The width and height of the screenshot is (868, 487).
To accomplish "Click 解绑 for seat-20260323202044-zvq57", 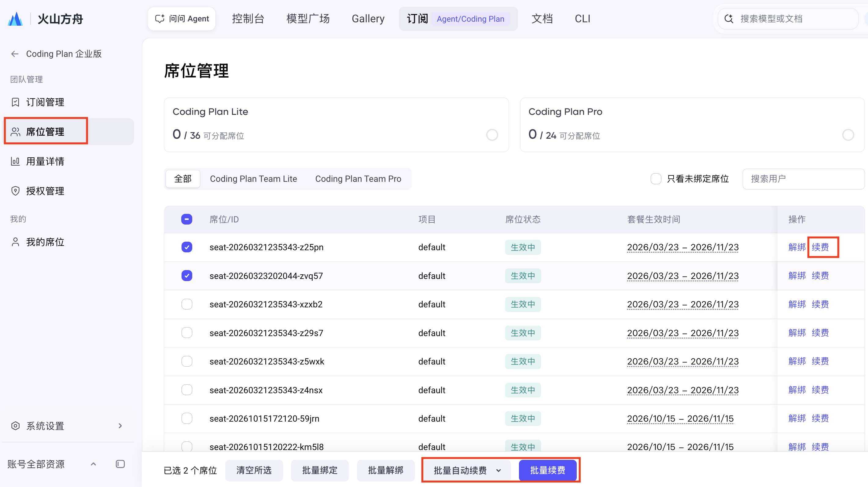I will [x=797, y=276].
